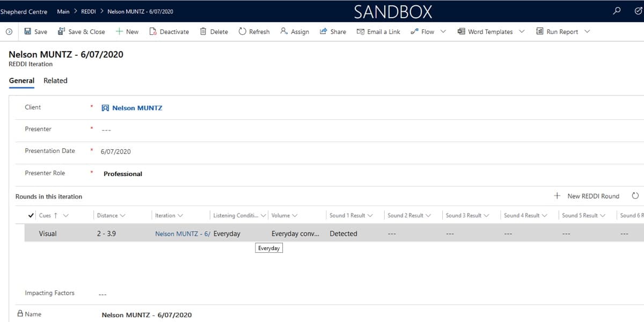Delete this record using the trash icon

point(203,32)
